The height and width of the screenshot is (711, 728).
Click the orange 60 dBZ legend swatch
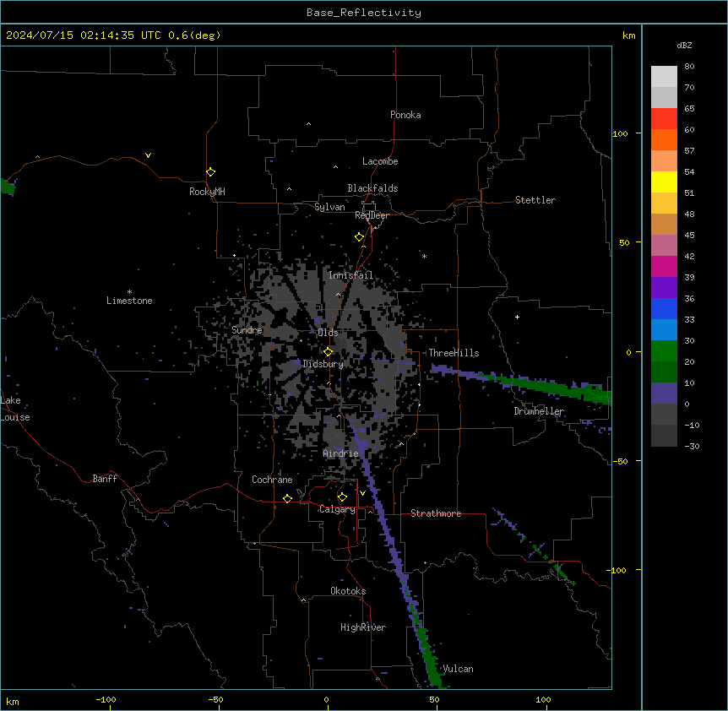(x=664, y=139)
